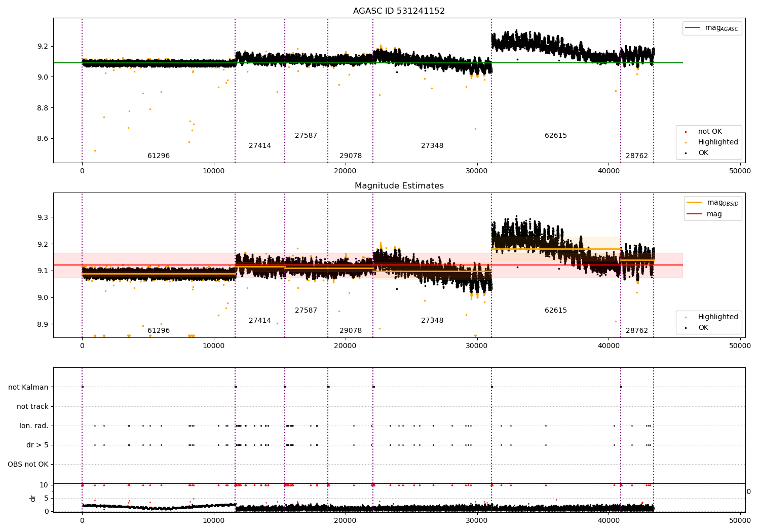Click x-tick 50000 under the top plot
This screenshot has height=532, width=760.
tap(740, 171)
